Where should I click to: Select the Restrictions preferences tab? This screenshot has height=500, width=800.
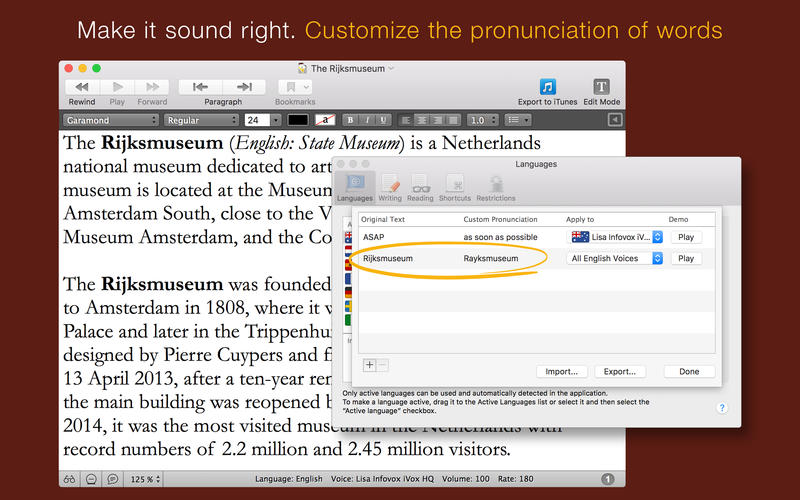click(x=496, y=187)
